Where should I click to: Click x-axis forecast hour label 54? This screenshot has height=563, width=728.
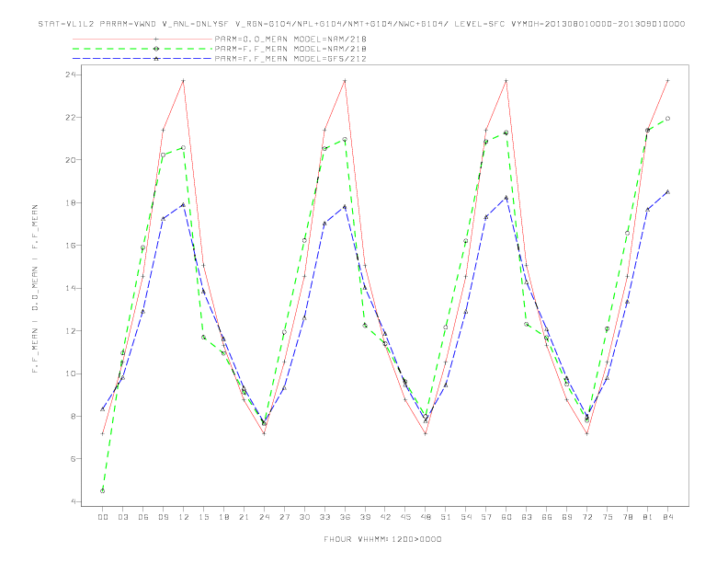coord(466,517)
